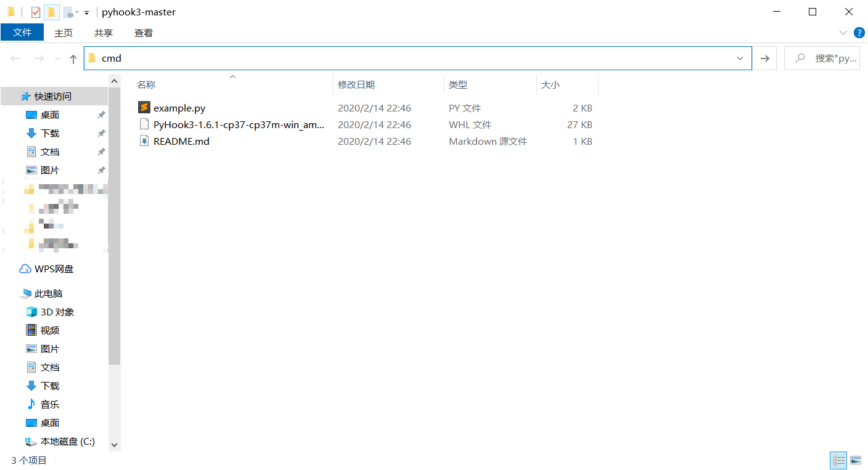Open WPS网盘 in navigation pane
The height and width of the screenshot is (470, 868).
[x=54, y=269]
